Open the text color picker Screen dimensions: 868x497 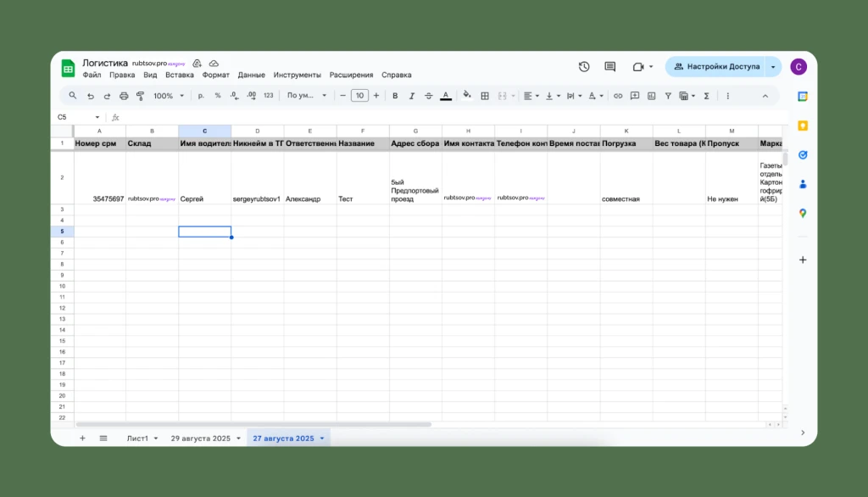pyautogui.click(x=446, y=96)
